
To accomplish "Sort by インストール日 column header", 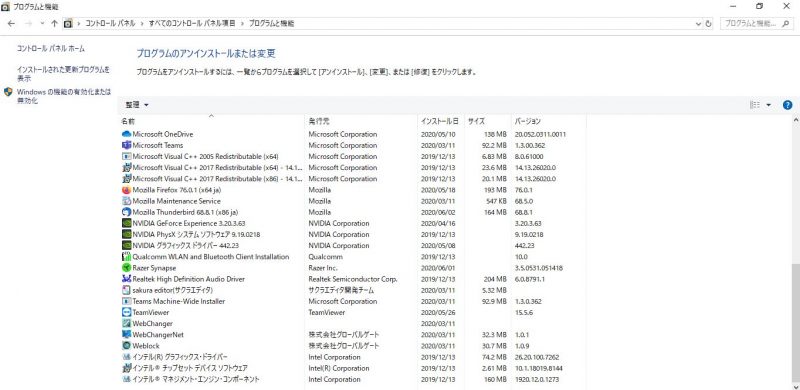I will (x=441, y=121).
